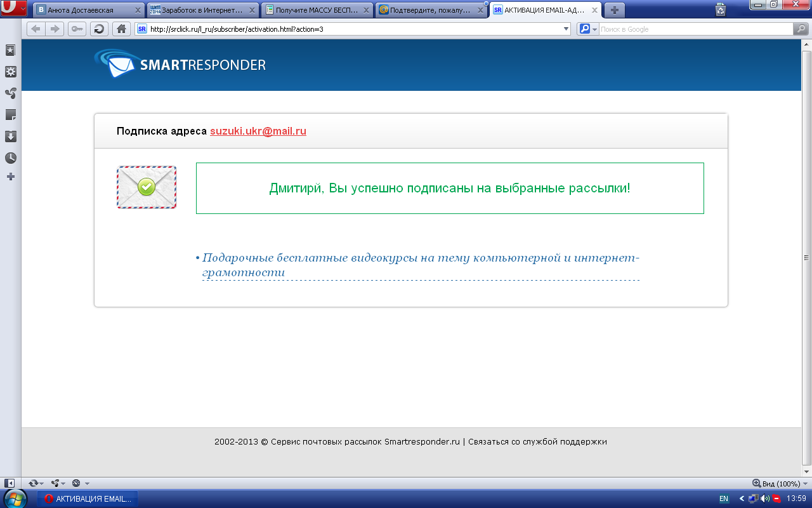
Task: Open Bookmarks panel star icon in sidebar
Action: pos(10,50)
